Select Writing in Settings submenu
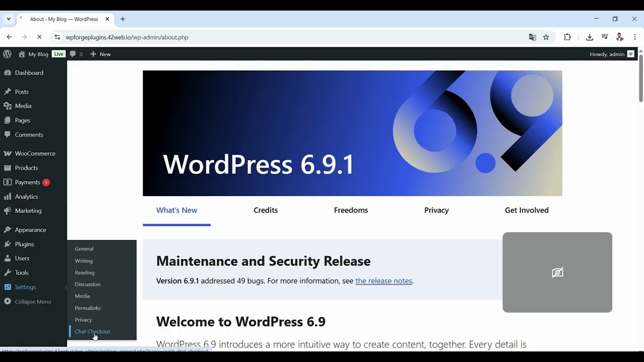This screenshot has height=362, width=644. [x=84, y=261]
